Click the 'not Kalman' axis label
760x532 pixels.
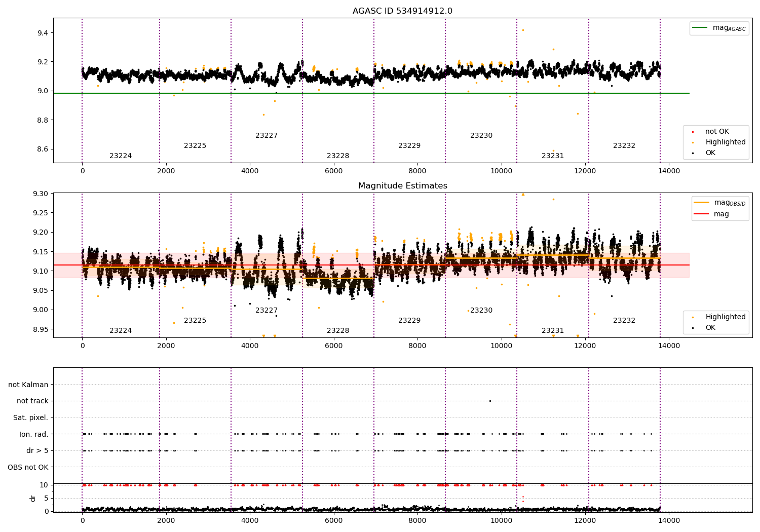coord(28,385)
